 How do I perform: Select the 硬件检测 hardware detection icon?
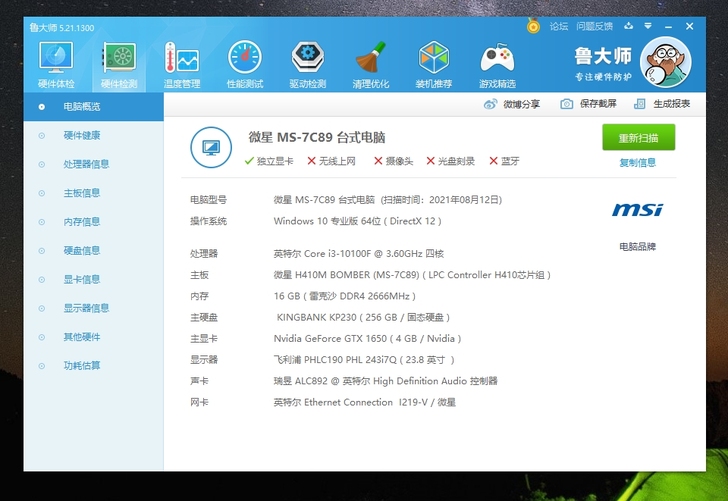click(119, 65)
